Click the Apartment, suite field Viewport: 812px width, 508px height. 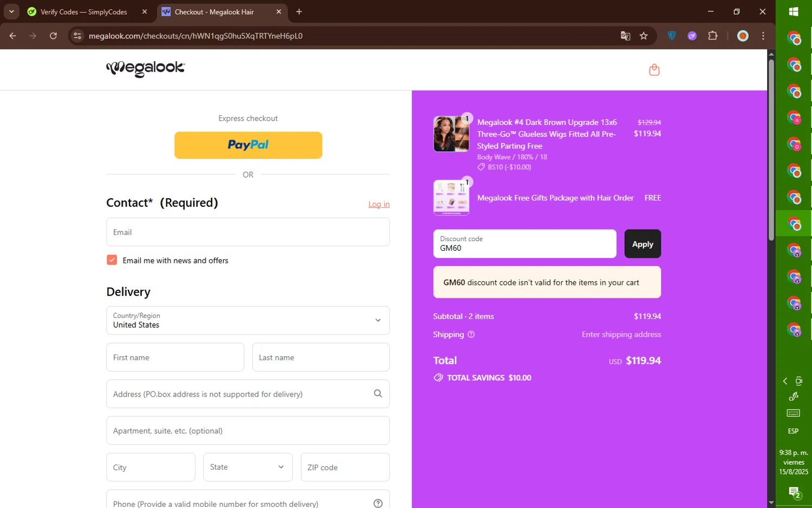tap(248, 431)
